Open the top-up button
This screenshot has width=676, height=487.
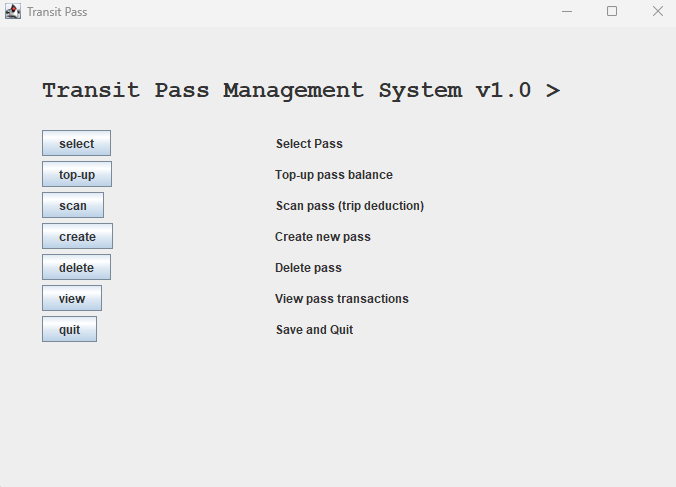point(77,174)
